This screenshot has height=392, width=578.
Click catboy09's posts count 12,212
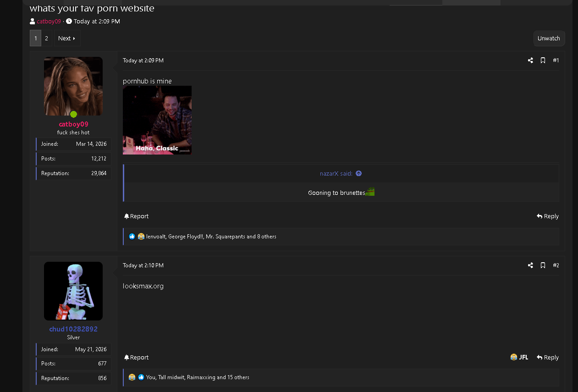99,159
